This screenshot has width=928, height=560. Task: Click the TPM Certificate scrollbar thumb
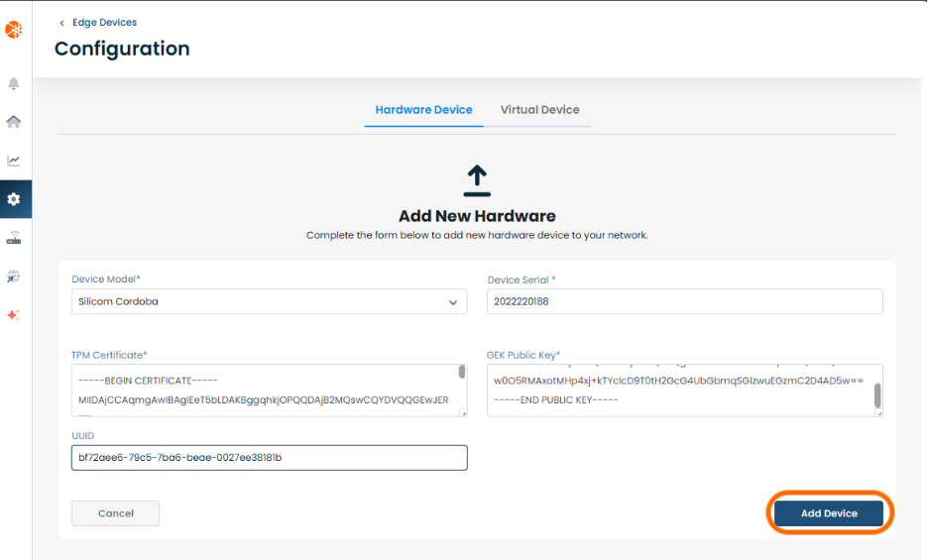(462, 372)
